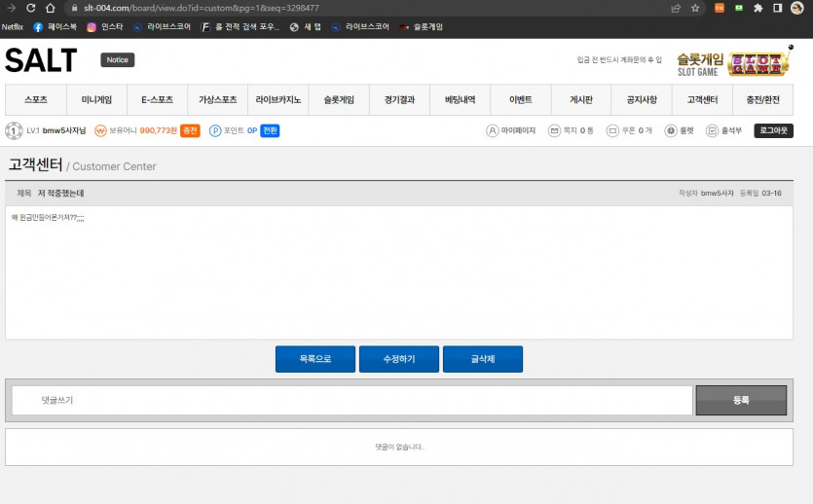Bookmark this page with the star icon
The width and height of the screenshot is (813, 504).
pos(695,8)
